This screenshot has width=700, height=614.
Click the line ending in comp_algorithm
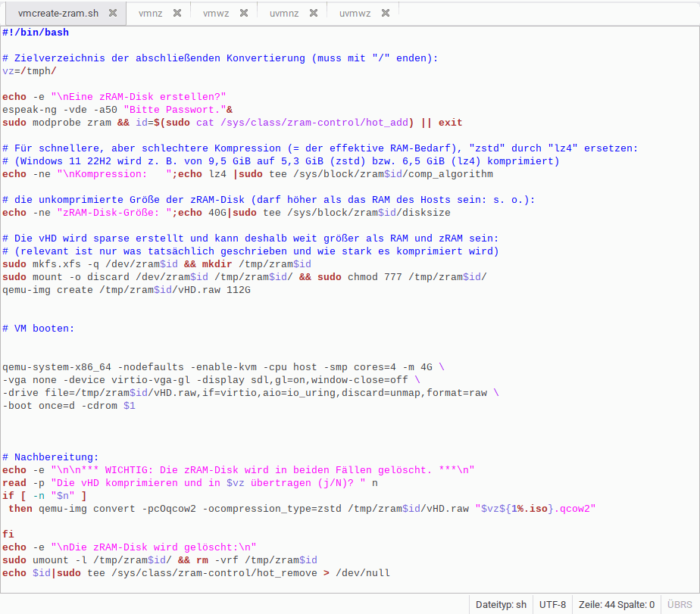pyautogui.click(x=248, y=174)
